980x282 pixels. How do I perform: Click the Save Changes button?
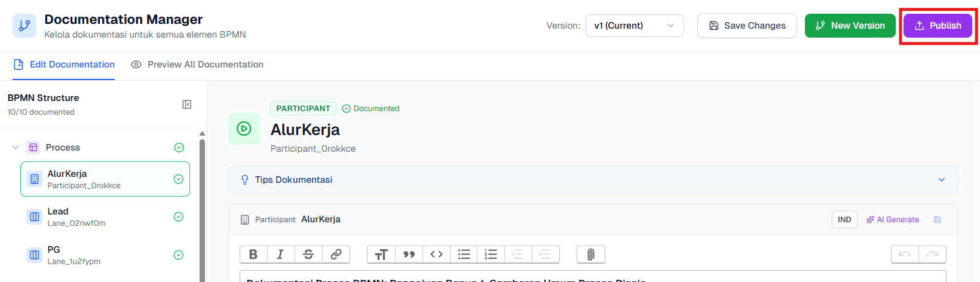tap(747, 26)
